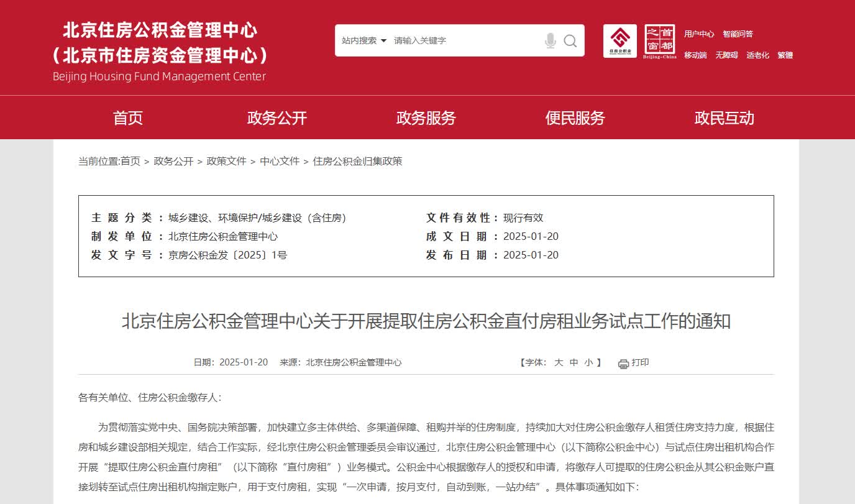Set font size to 大

(559, 362)
